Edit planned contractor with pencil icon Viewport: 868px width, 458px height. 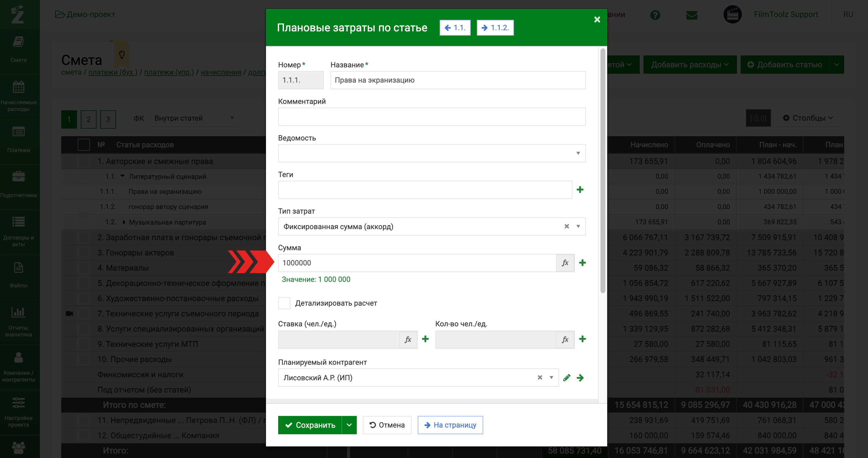pyautogui.click(x=567, y=378)
